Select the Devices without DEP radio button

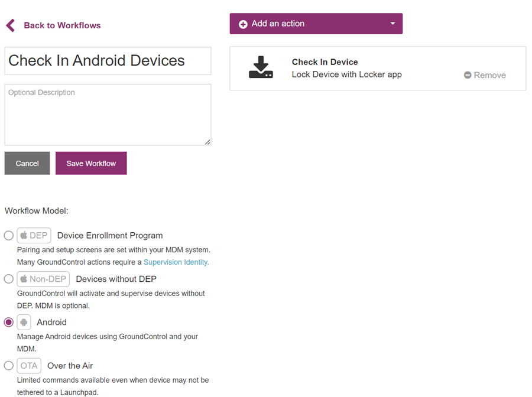coord(8,279)
